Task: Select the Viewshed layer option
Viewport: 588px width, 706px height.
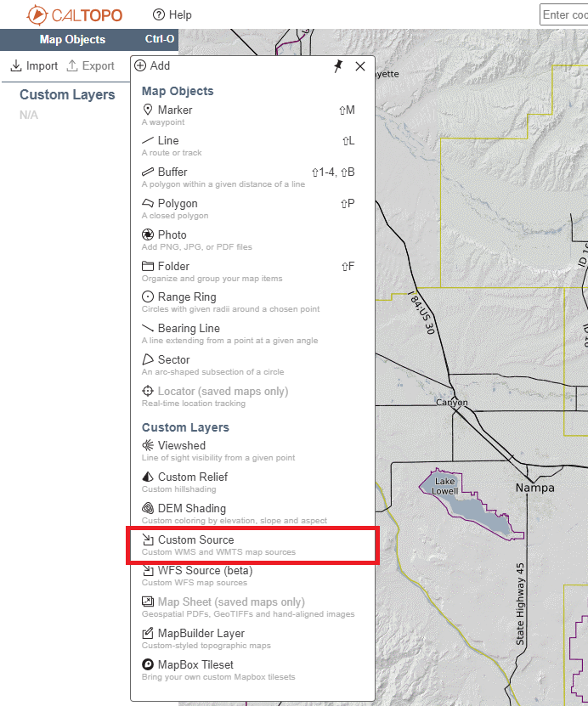Action: pyautogui.click(x=248, y=451)
